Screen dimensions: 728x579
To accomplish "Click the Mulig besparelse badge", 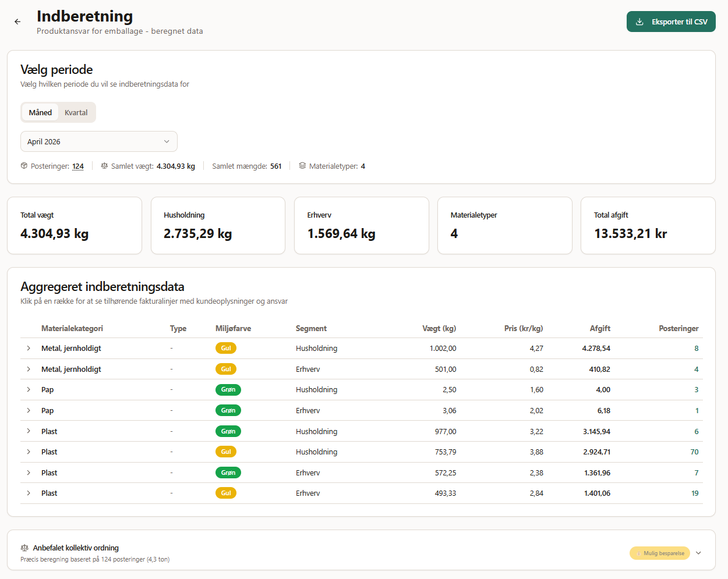I will pyautogui.click(x=659, y=553).
